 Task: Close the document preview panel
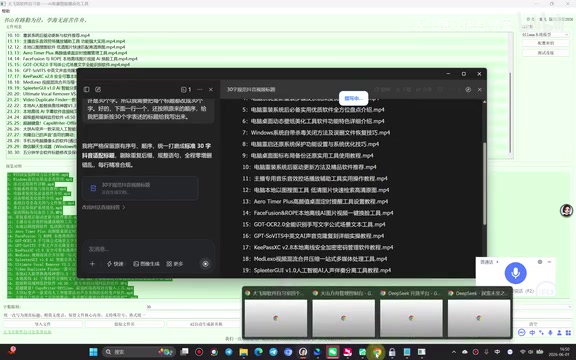(x=479, y=89)
